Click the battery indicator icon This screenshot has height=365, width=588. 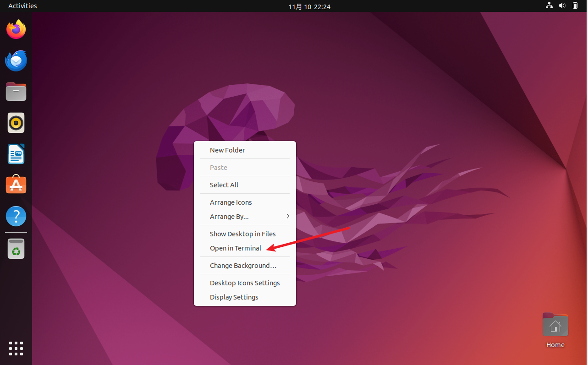[x=575, y=6]
